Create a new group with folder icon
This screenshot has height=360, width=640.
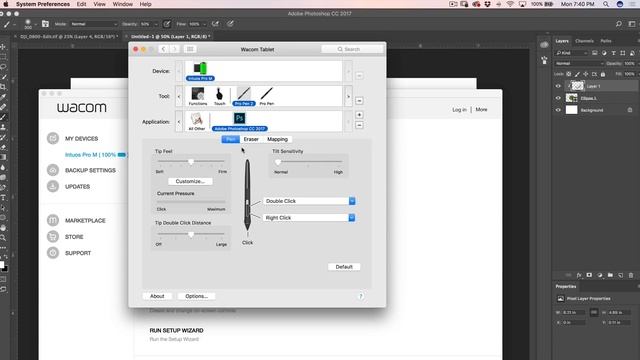coord(610,276)
